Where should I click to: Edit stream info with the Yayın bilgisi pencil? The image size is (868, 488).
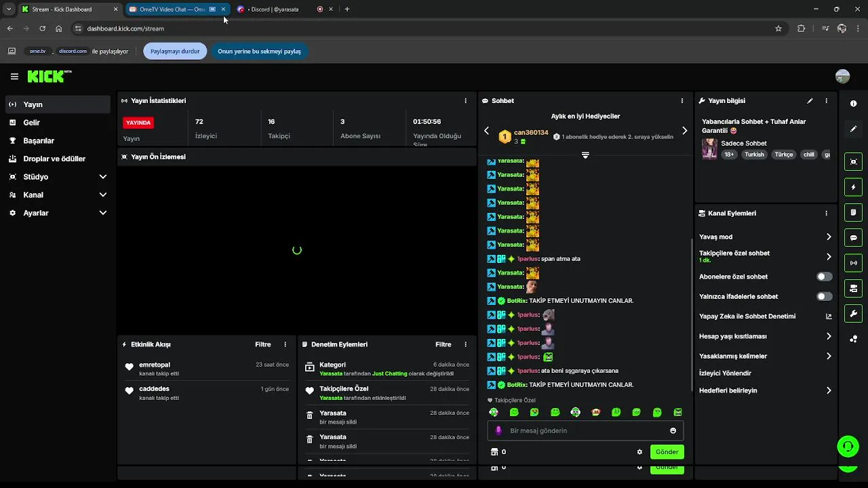point(810,100)
